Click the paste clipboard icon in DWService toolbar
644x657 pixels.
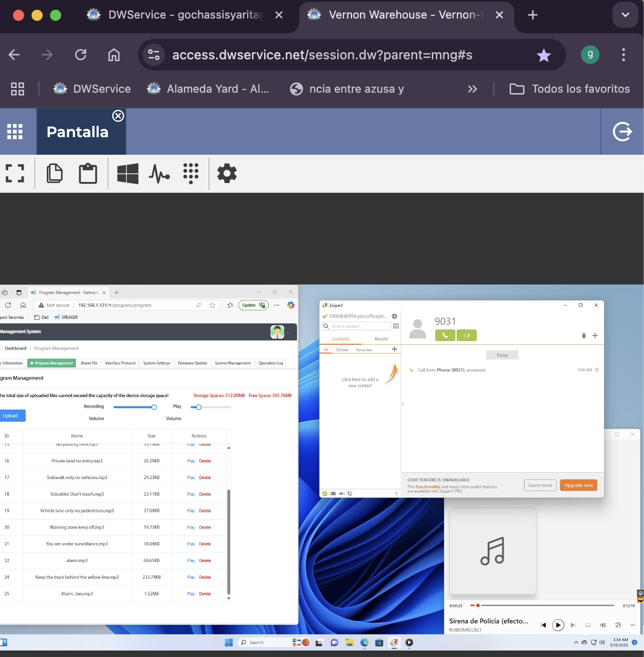88,173
